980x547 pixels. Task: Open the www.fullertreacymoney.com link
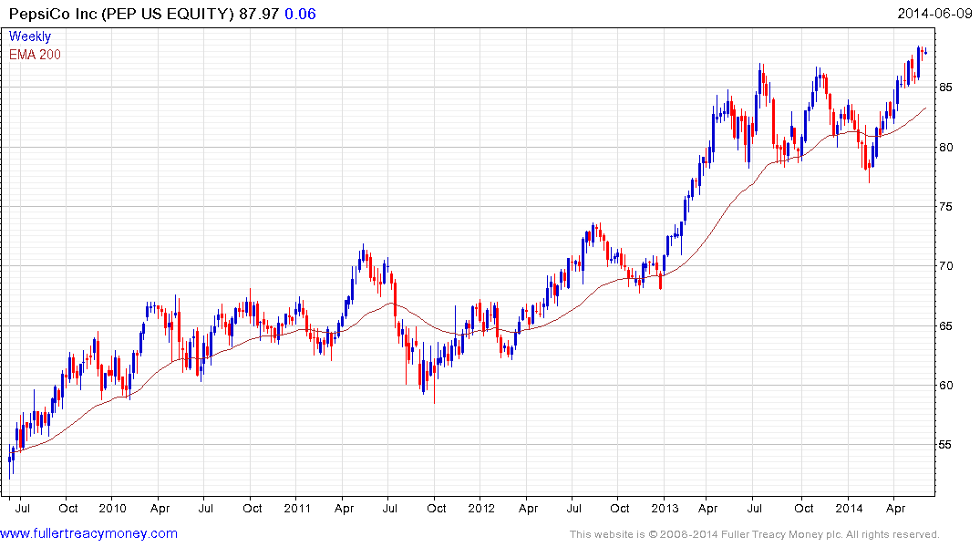point(88,534)
